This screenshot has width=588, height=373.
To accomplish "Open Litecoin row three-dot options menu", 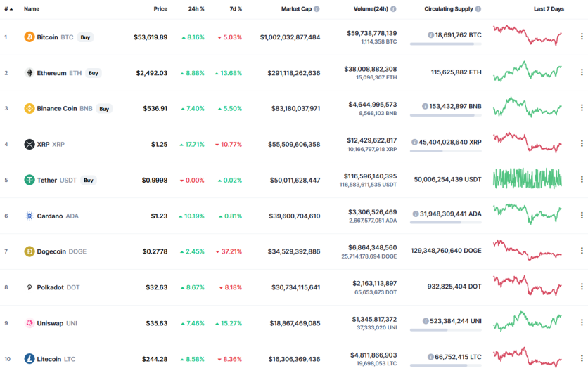I will tap(582, 358).
